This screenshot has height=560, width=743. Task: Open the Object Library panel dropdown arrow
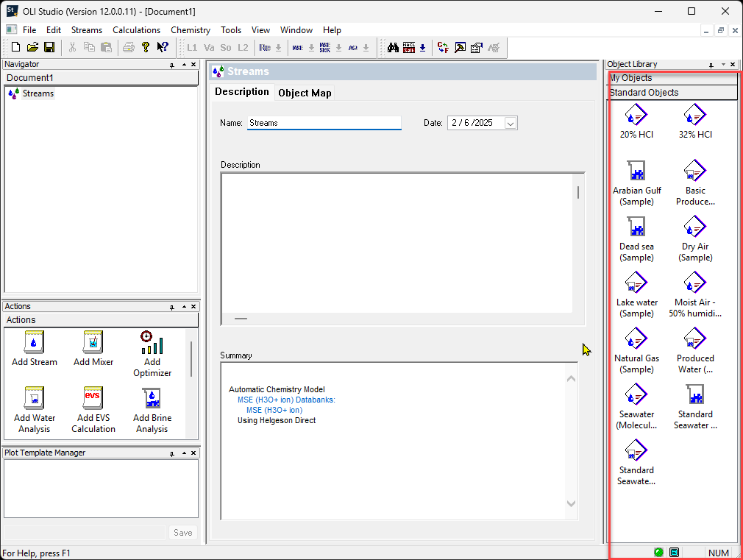tap(723, 65)
